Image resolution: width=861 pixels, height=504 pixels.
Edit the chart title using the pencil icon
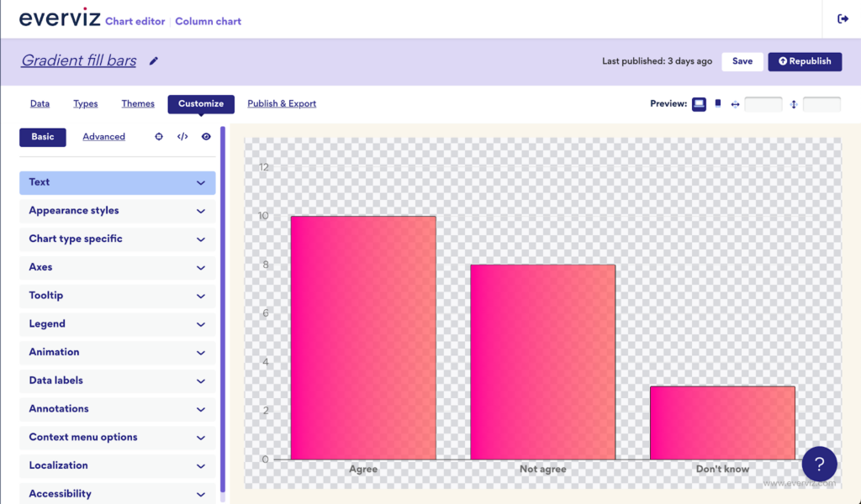tap(154, 60)
